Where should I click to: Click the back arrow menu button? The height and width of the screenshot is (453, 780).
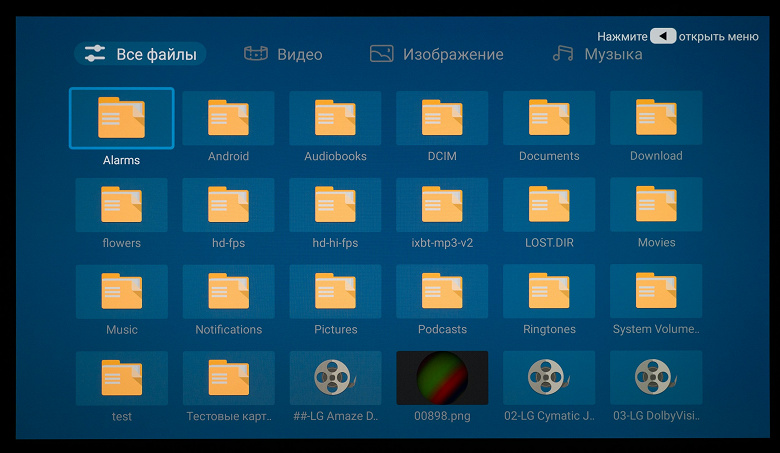tap(663, 36)
